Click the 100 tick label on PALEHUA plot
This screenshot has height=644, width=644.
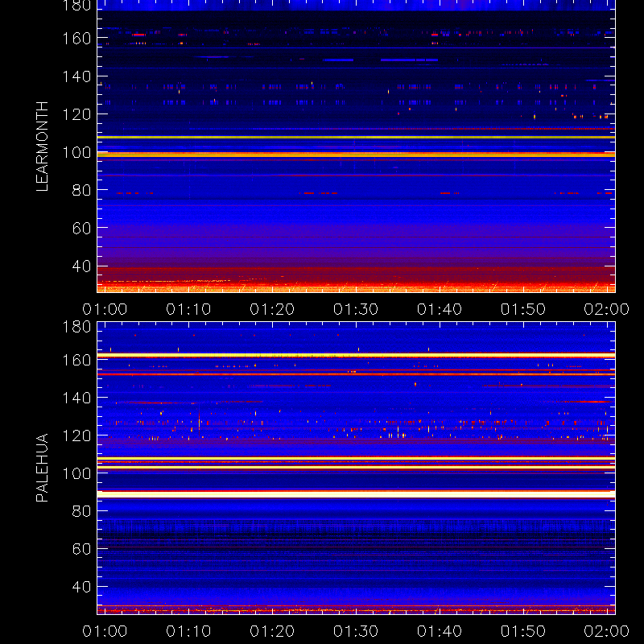tap(76, 473)
